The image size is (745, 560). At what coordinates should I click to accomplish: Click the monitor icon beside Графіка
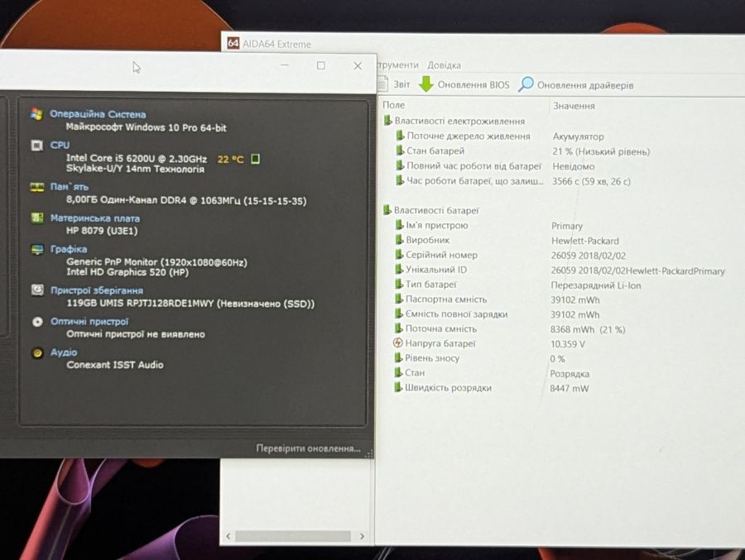(37, 249)
